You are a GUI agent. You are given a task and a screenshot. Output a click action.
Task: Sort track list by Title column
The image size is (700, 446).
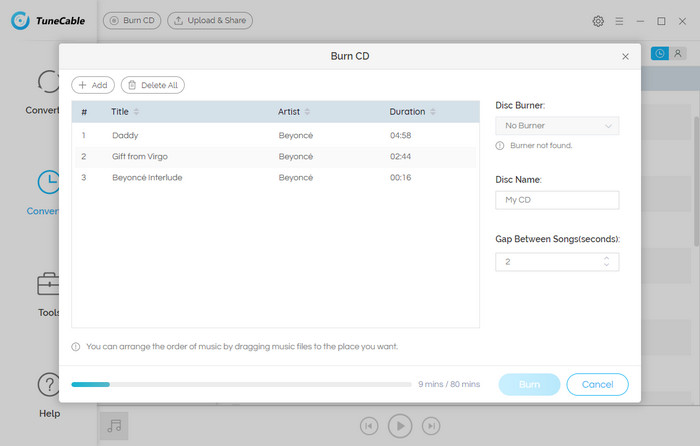pyautogui.click(x=137, y=112)
